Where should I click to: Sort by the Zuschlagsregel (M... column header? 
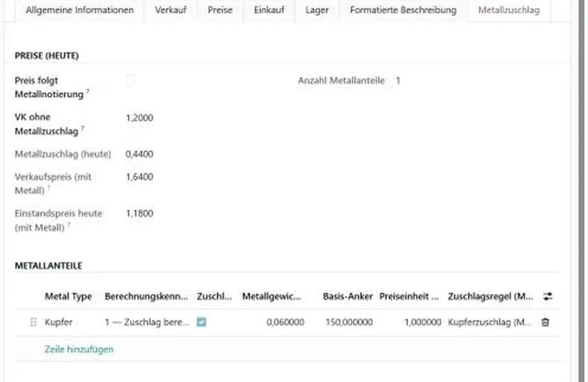490,297
